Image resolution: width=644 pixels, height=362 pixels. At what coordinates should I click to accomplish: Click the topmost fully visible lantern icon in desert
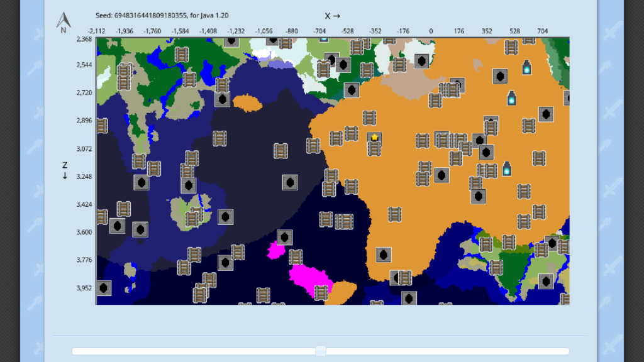(526, 67)
